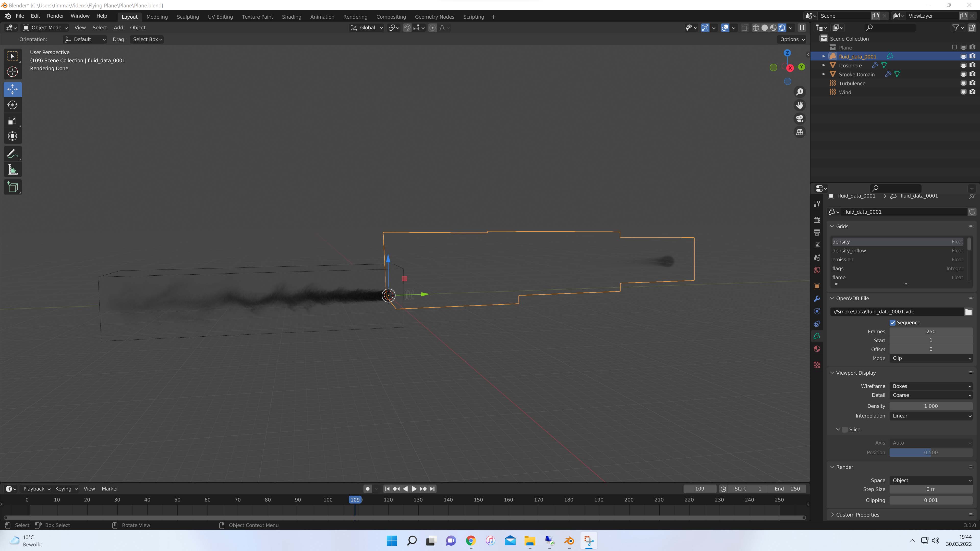Viewport: 980px width, 551px height.
Task: Open the File menu
Action: pyautogui.click(x=20, y=16)
